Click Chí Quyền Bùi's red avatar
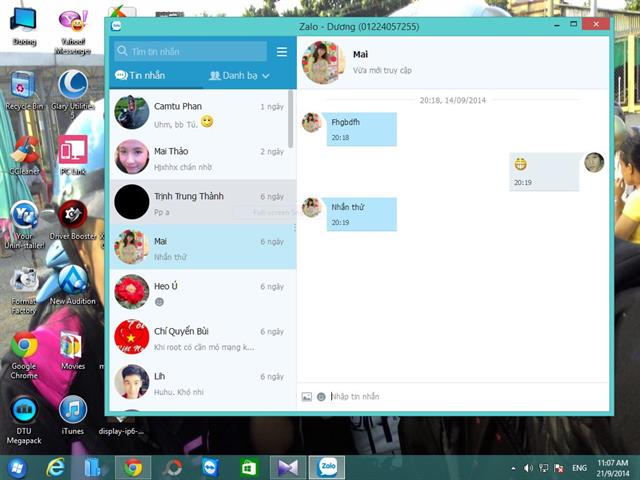The height and width of the screenshot is (480, 640). 131,337
